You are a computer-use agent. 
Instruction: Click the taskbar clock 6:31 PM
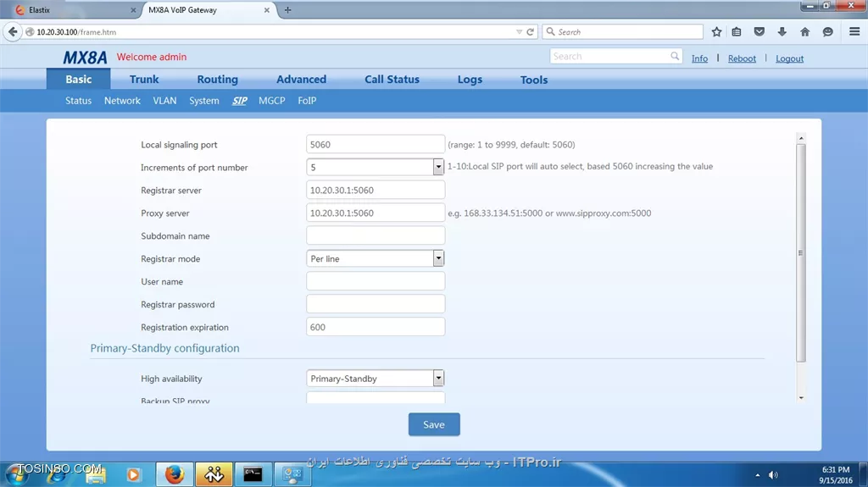(x=835, y=469)
